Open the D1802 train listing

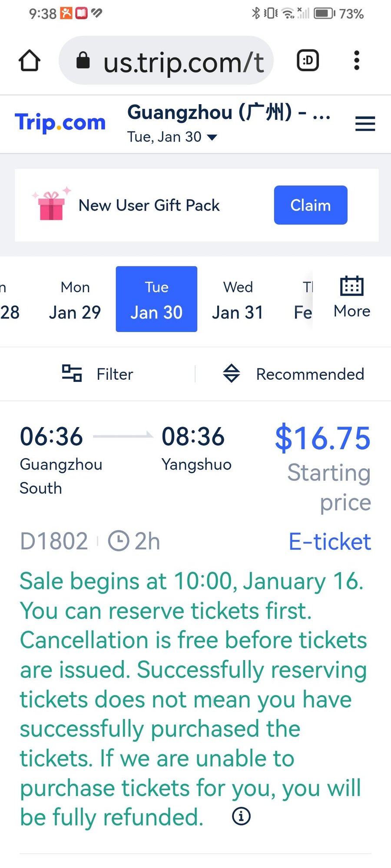point(54,542)
